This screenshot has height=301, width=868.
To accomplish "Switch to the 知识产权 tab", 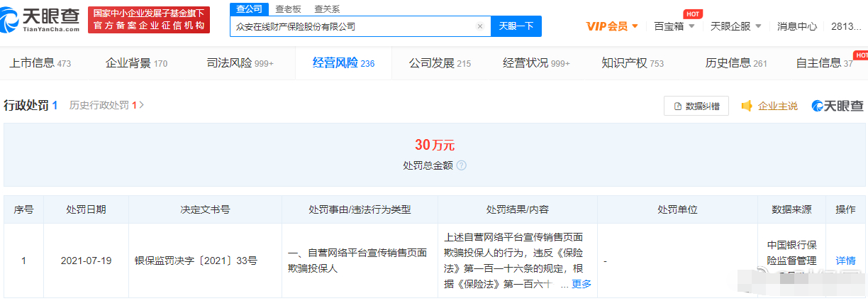I will (633, 63).
